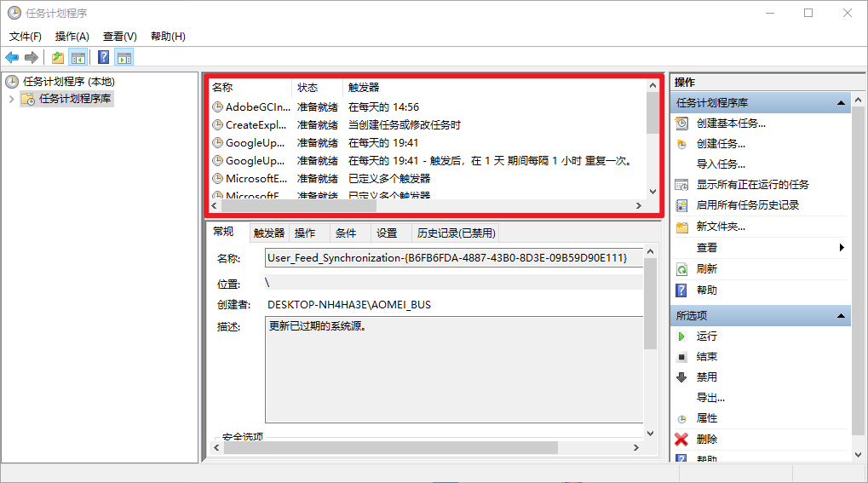Toggle the console tree toolbar icon
This screenshot has height=483, width=868.
(78, 57)
